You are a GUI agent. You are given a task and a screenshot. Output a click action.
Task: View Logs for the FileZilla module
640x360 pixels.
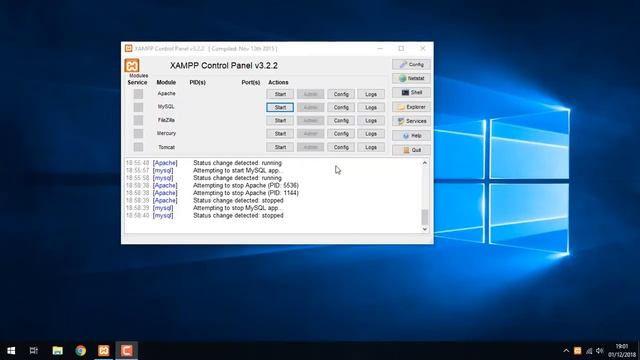tap(371, 120)
